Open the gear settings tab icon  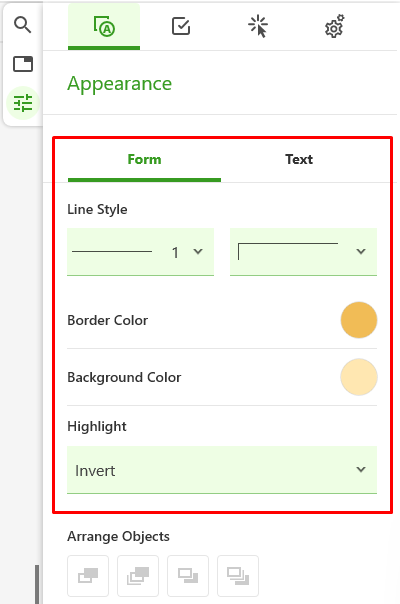point(335,27)
